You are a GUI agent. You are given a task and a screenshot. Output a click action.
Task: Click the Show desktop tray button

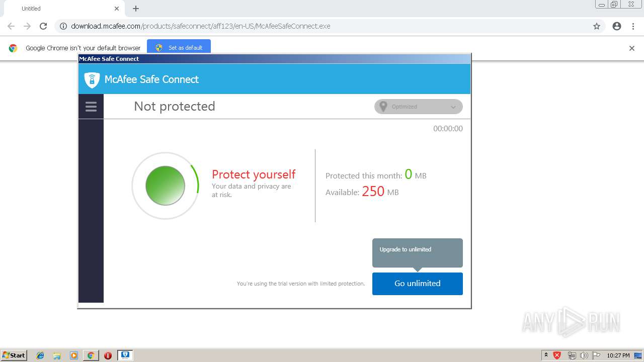pos(638,355)
